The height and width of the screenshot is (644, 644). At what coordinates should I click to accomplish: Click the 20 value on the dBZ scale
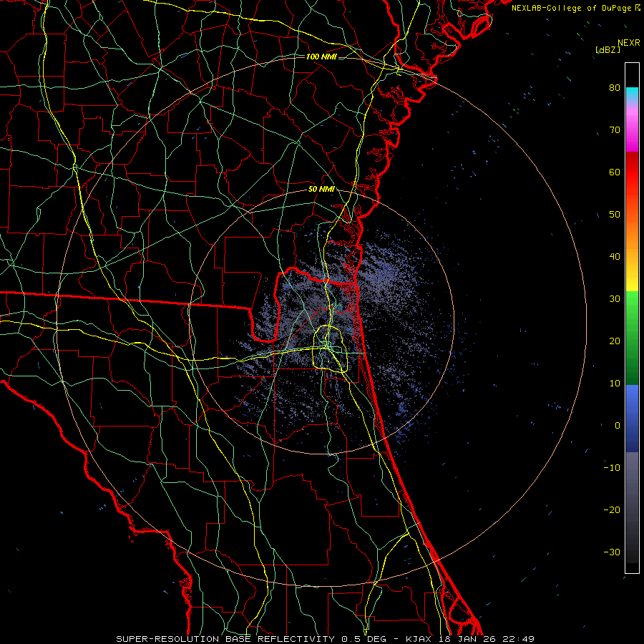(615, 341)
